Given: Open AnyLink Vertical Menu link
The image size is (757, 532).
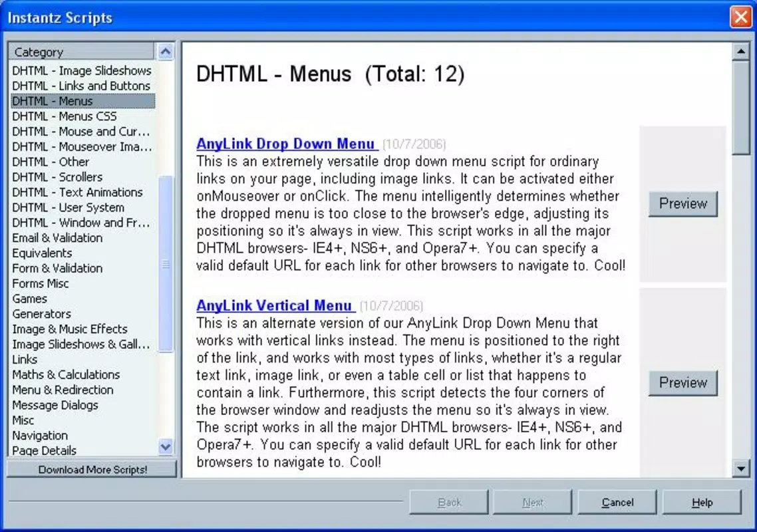Looking at the screenshot, I should pyautogui.click(x=274, y=306).
